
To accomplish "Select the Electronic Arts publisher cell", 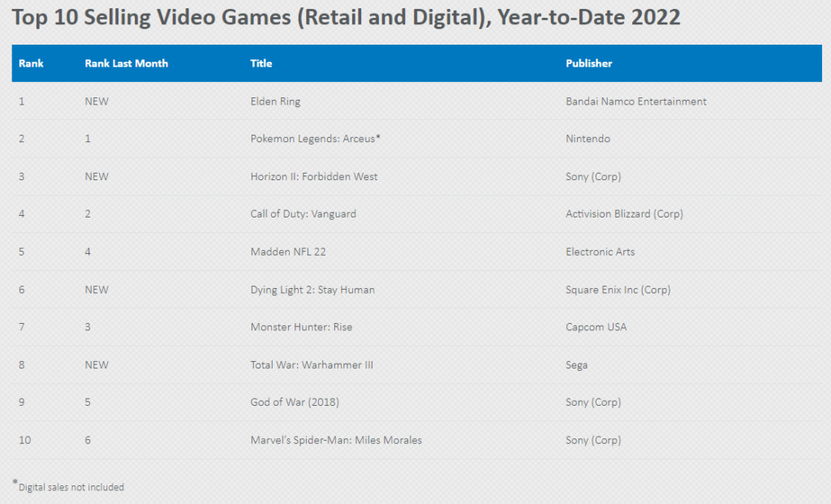I will (600, 252).
